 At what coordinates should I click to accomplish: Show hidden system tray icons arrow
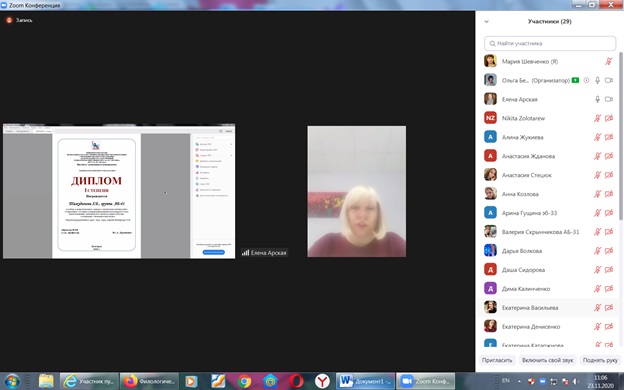519,381
